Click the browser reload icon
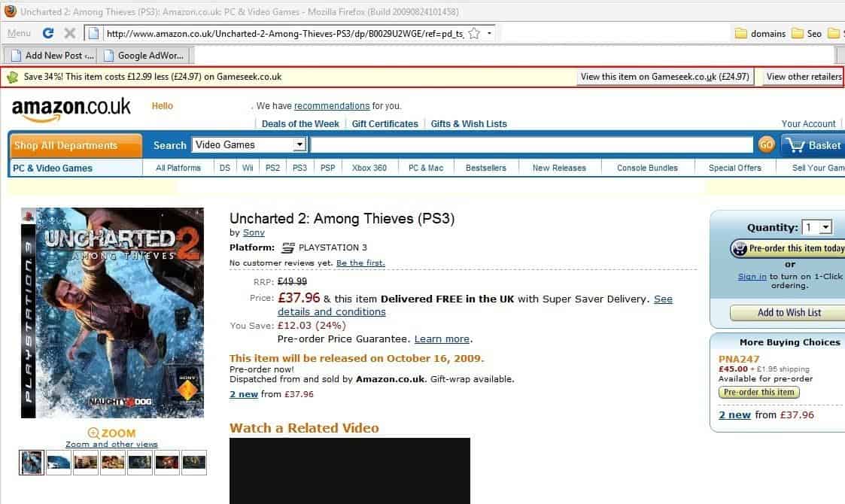This screenshot has width=845, height=504. pos(48,33)
